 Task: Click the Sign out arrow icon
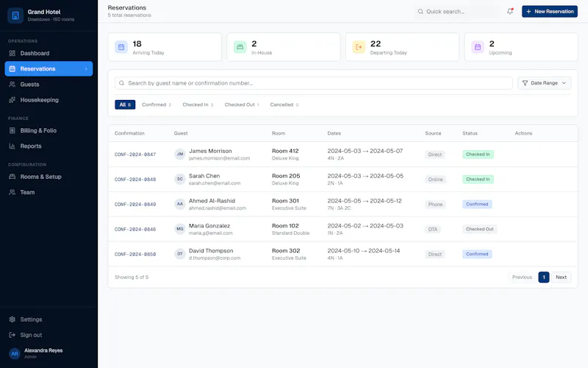click(12, 335)
